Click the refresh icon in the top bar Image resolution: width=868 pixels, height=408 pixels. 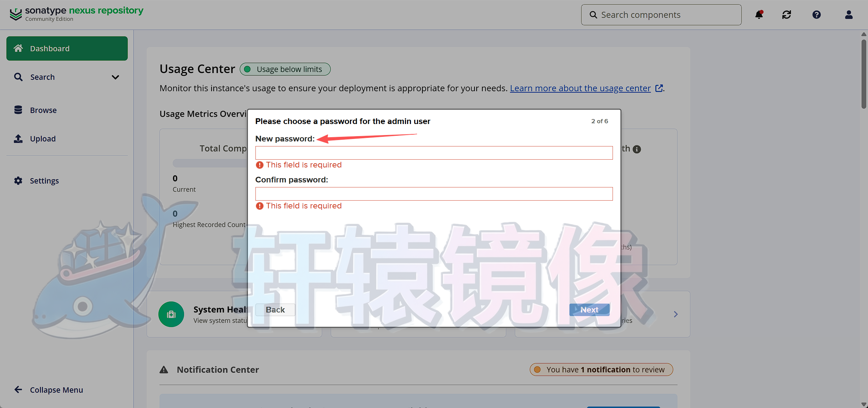[787, 15]
